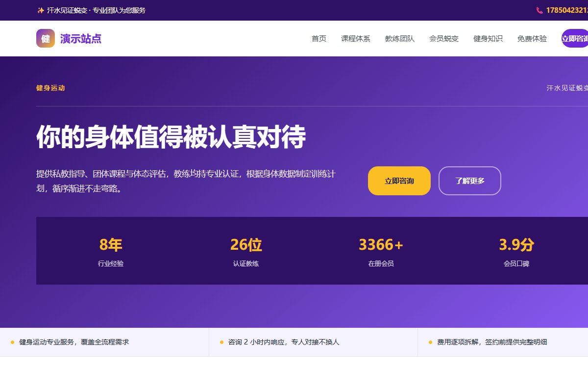Image resolution: width=588 pixels, height=368 pixels.
Task: Click the 认证教练 label
Action: [x=246, y=263]
